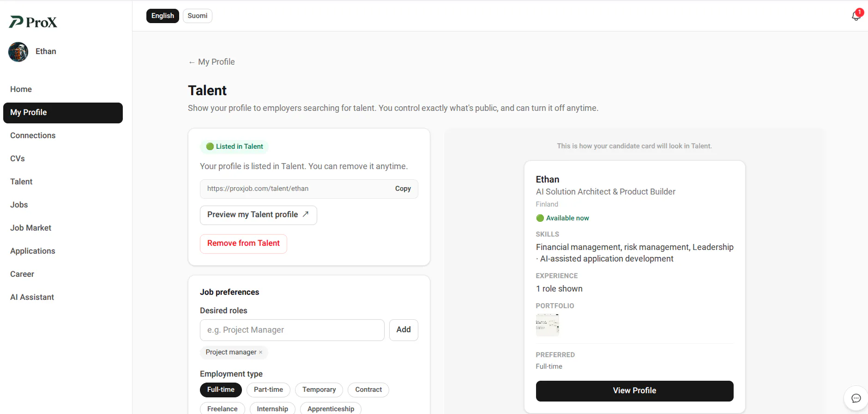Viewport: 868px width, 414px height.
Task: Open AI Assistant in sidebar
Action: [x=63, y=297]
